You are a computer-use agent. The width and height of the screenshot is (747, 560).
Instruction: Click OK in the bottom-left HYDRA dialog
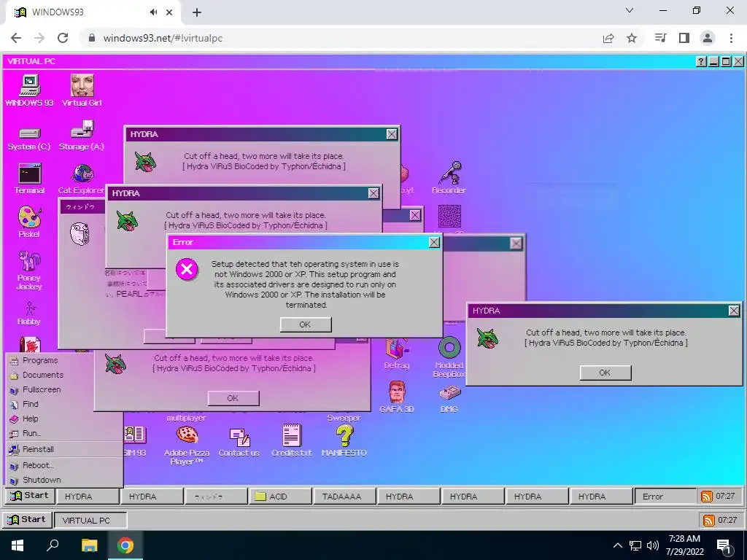point(233,398)
